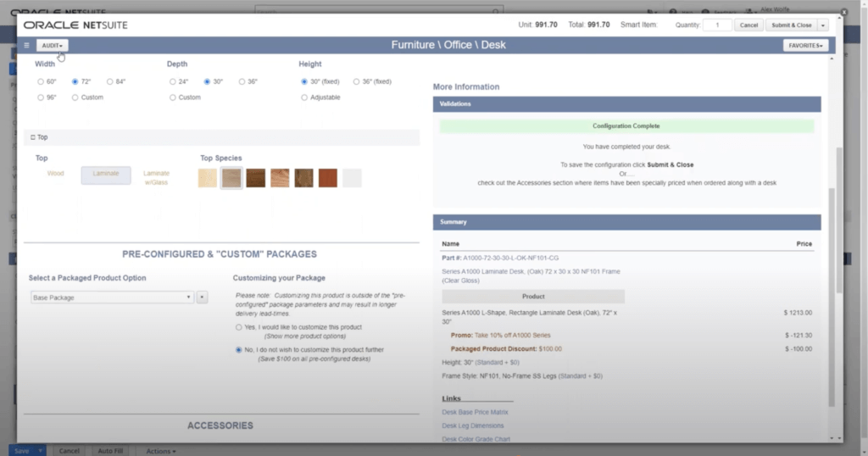Close the configurator dialog with X icon

[844, 13]
